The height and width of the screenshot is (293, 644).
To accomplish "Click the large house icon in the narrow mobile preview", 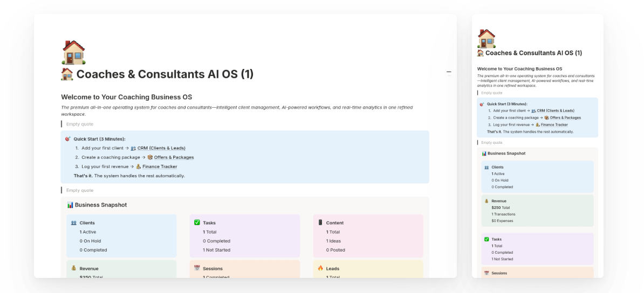I will pos(486,38).
